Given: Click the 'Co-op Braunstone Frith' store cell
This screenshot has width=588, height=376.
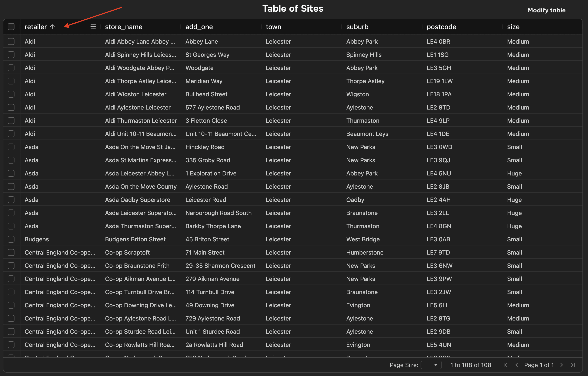Looking at the screenshot, I should pos(137,266).
